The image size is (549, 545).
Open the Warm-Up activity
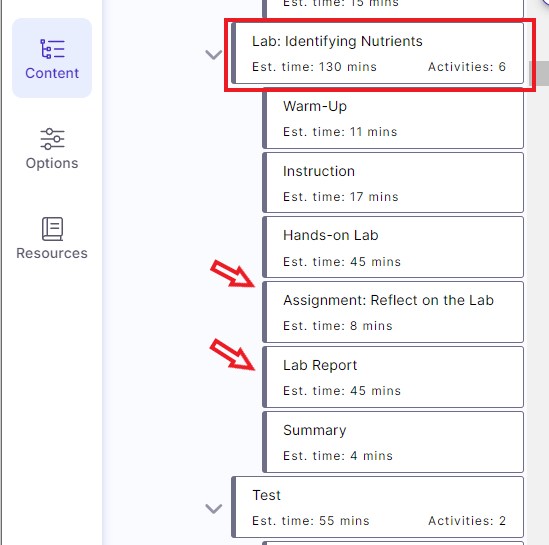393,118
